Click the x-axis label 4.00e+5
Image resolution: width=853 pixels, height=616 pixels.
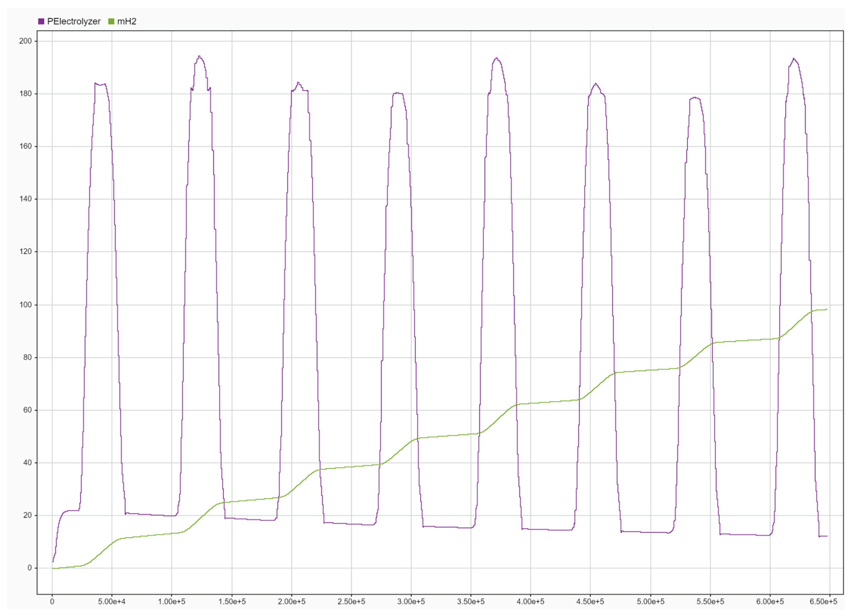click(x=531, y=602)
